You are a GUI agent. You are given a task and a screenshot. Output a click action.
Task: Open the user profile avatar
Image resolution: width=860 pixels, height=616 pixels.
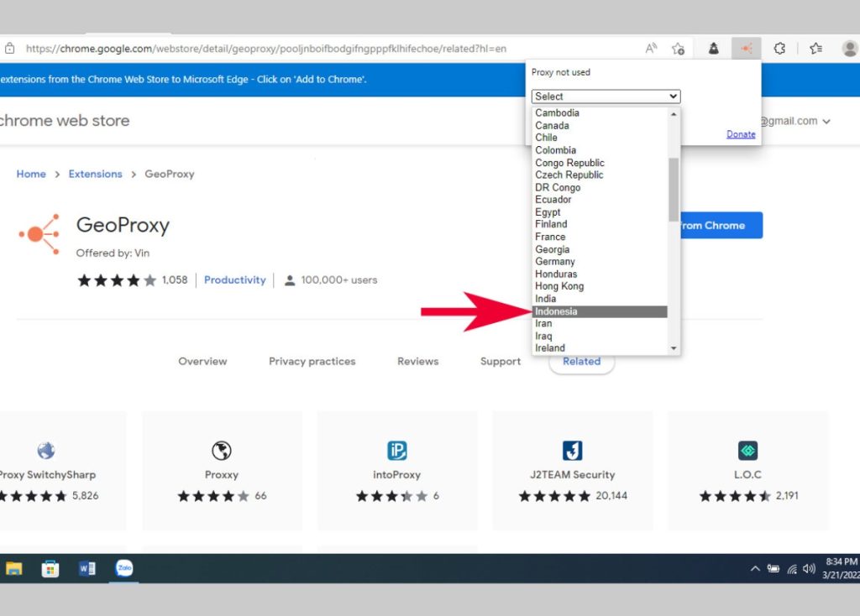coord(849,48)
